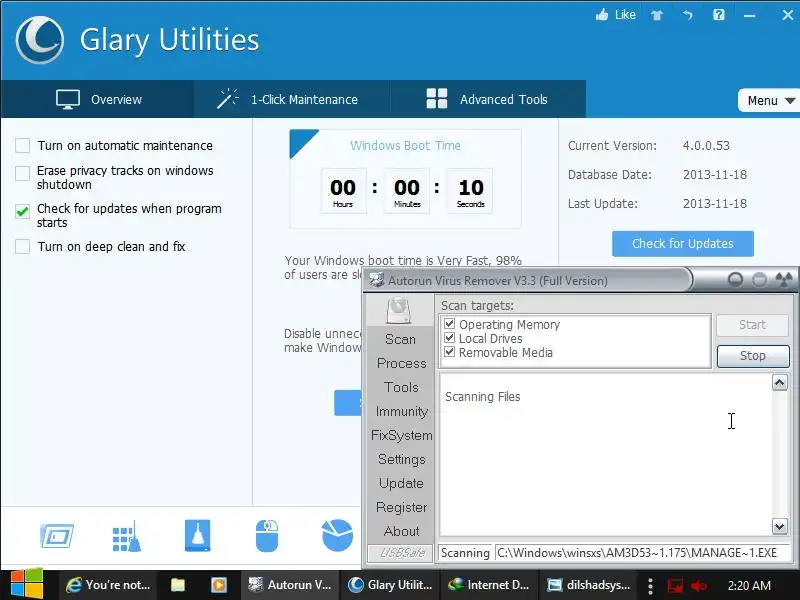This screenshot has height=600, width=800.
Task: Open the Windows Start button
Action: (x=27, y=585)
